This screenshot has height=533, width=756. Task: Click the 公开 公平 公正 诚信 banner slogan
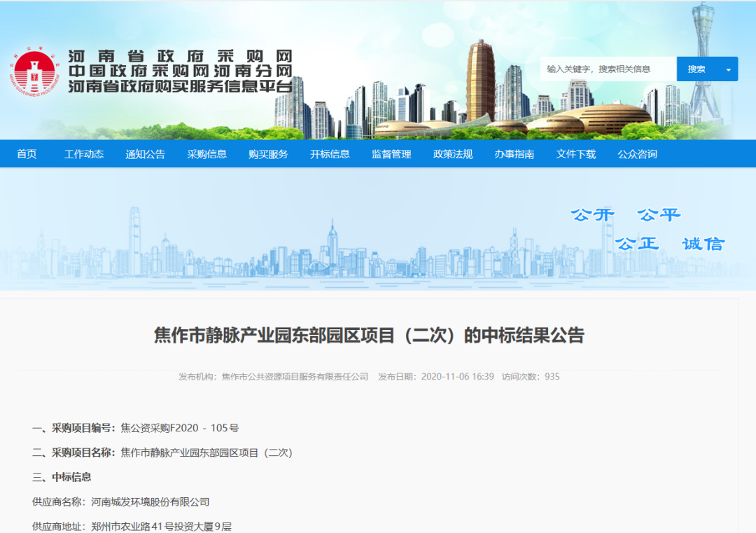click(x=647, y=229)
